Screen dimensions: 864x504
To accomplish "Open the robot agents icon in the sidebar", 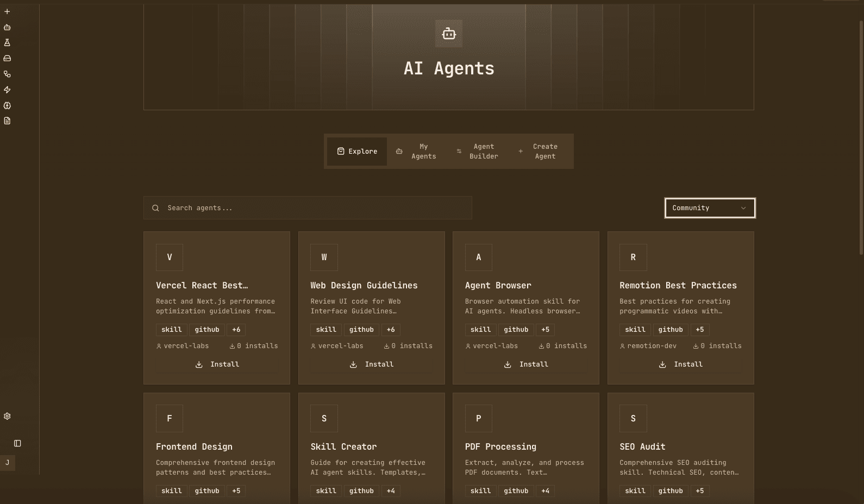I will (x=7, y=27).
